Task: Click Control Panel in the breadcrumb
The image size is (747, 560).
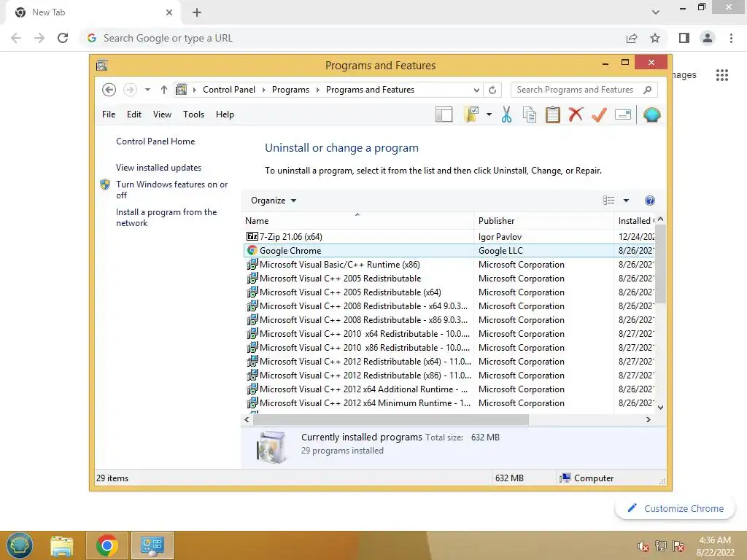Action: coord(229,90)
